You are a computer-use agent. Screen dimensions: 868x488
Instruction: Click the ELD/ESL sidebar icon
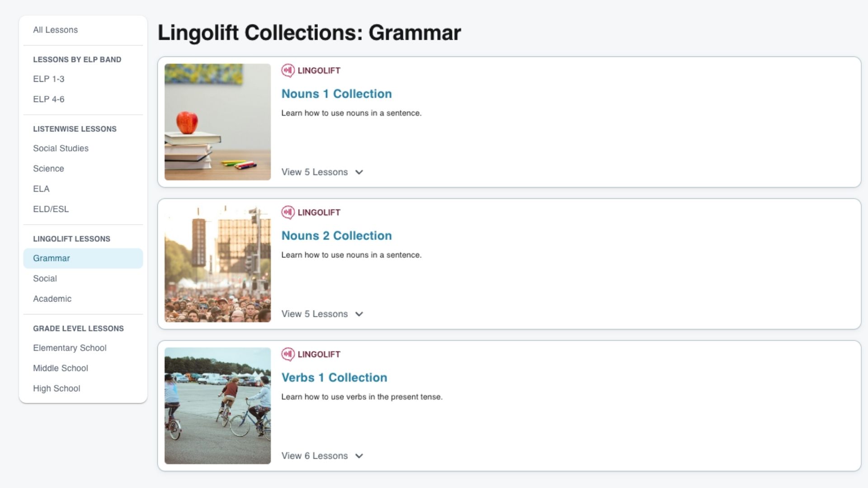pos(50,209)
